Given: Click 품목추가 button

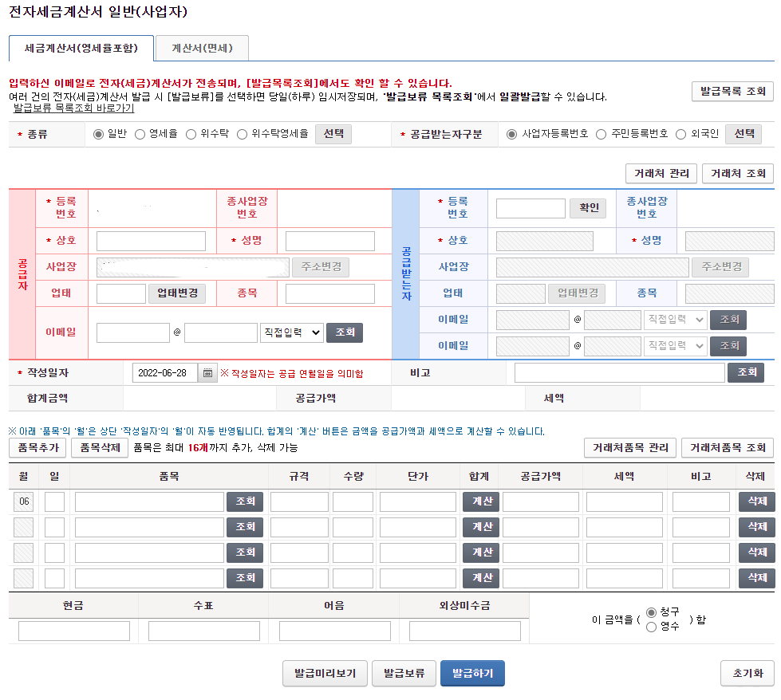Looking at the screenshot, I should pos(38,447).
